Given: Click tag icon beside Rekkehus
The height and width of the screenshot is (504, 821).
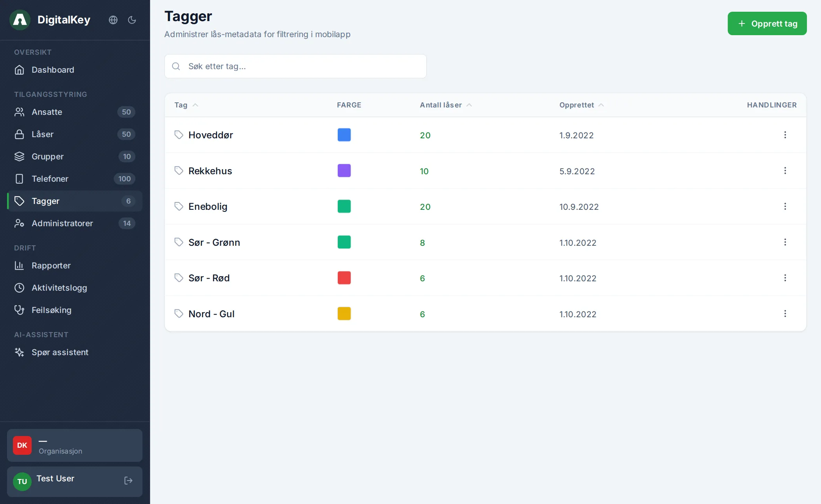Looking at the screenshot, I should coord(179,171).
